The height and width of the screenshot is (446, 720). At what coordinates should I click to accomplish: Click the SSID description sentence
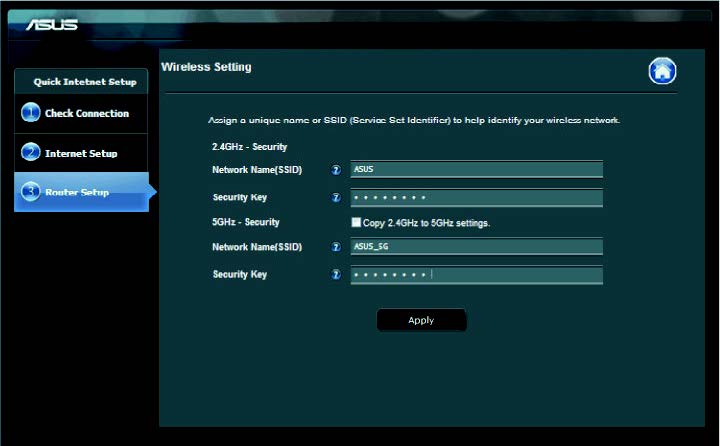414,120
